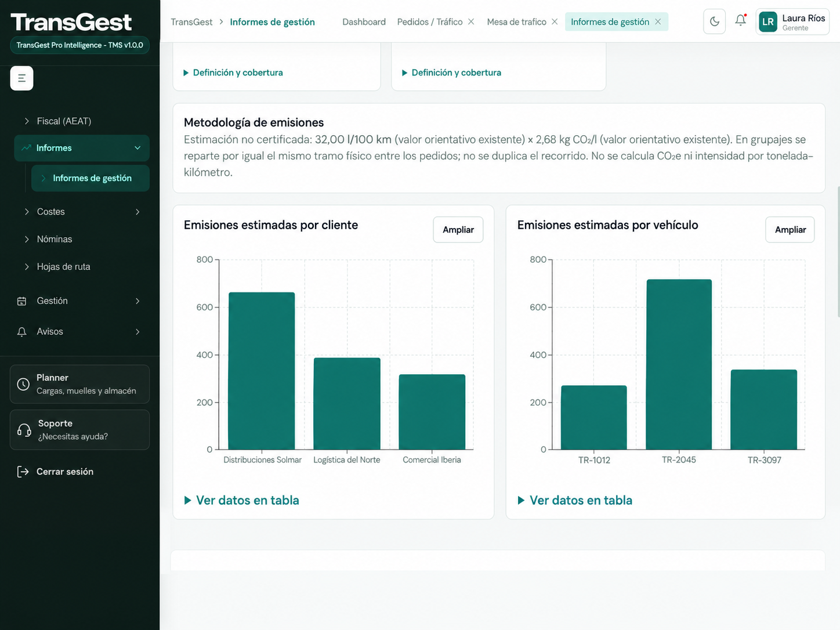Click the Cerrar sesión logout icon

(x=23, y=472)
